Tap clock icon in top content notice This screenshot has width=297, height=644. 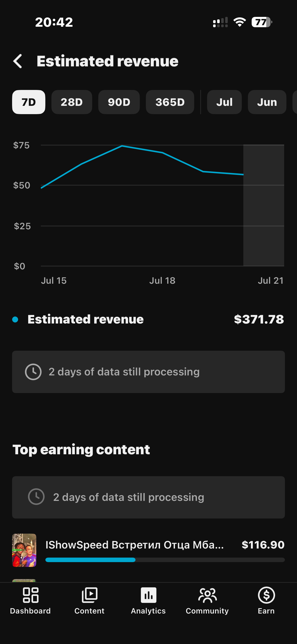pyautogui.click(x=36, y=497)
